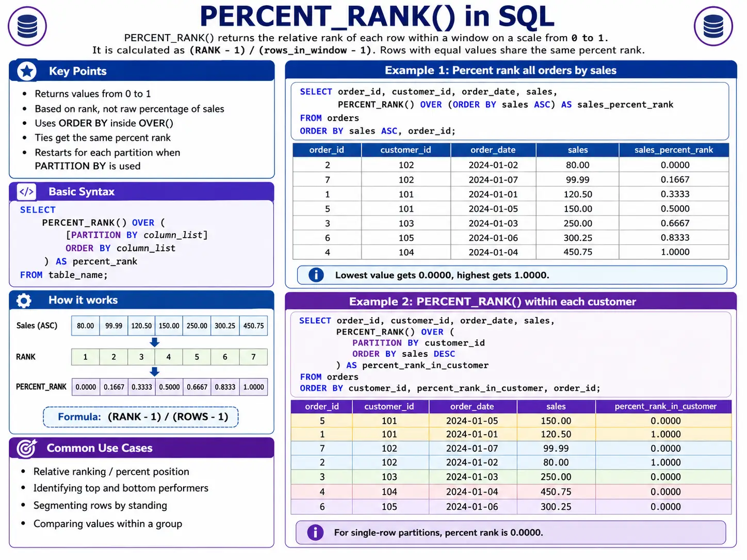Click PARTITION BY customer_id in Example 2 query
This screenshot has width=747, height=560.
pyautogui.click(x=418, y=343)
